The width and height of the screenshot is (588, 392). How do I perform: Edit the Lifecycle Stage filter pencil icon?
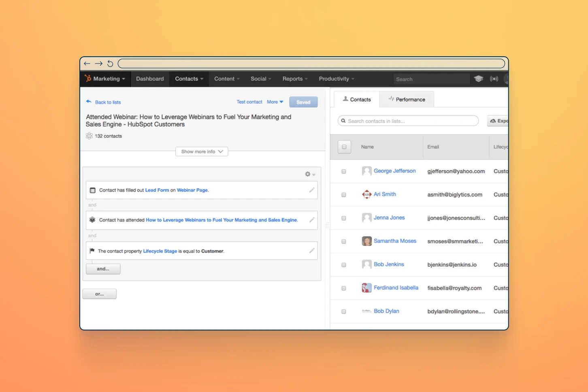(x=312, y=251)
